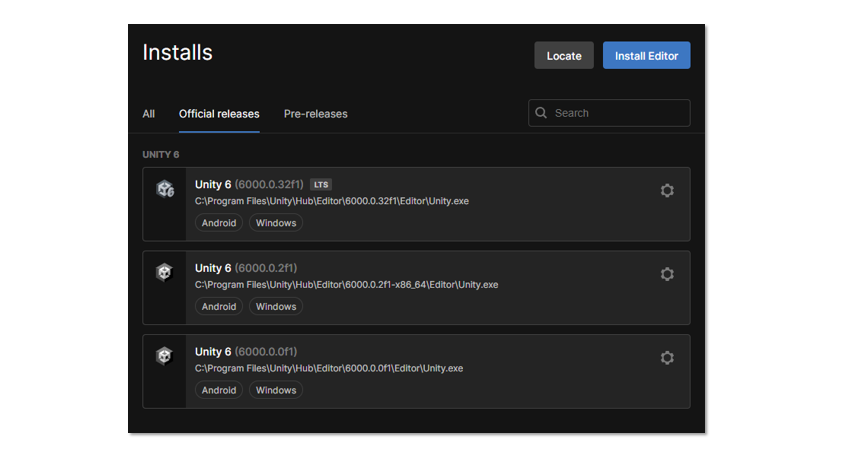Click the Unity 6 logo icon for 6000.0.32f1

click(x=165, y=189)
